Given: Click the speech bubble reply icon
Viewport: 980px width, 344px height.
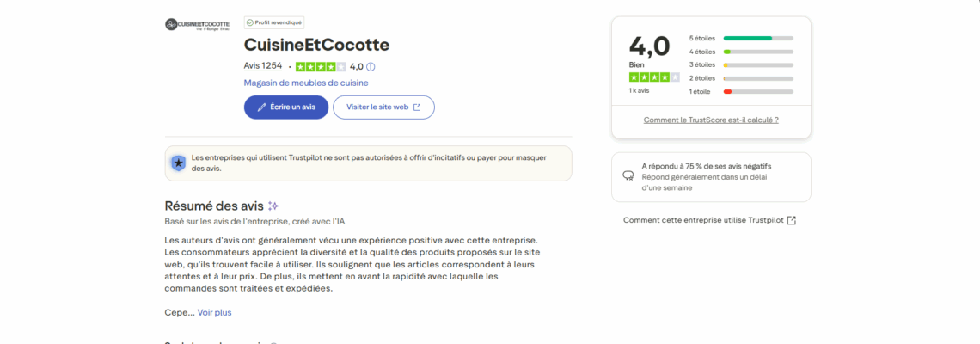Looking at the screenshot, I should (628, 175).
